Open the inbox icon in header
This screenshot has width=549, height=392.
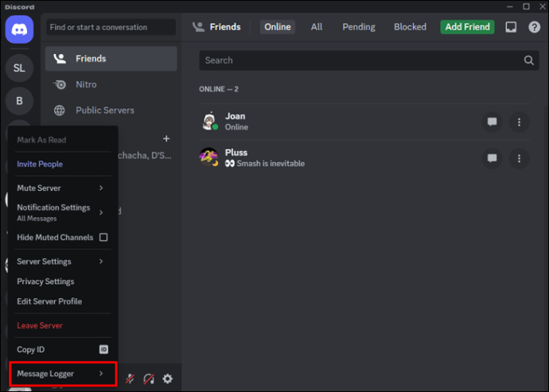pos(511,27)
